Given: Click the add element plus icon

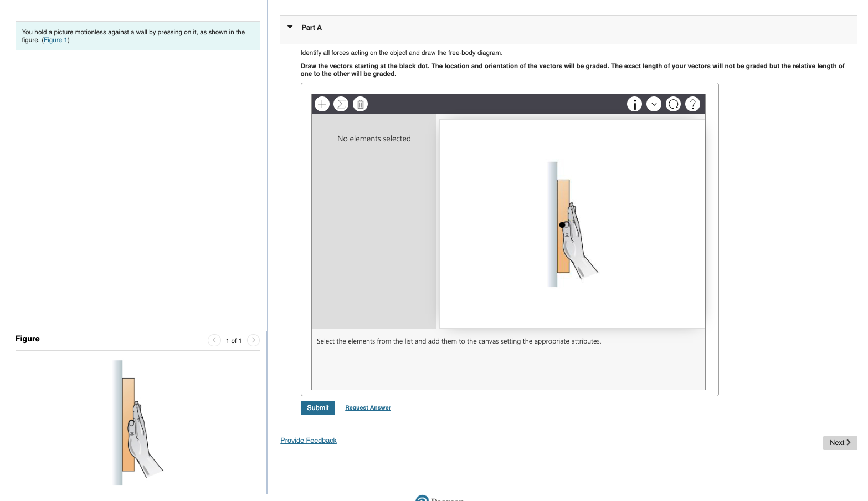Looking at the screenshot, I should pyautogui.click(x=322, y=104).
